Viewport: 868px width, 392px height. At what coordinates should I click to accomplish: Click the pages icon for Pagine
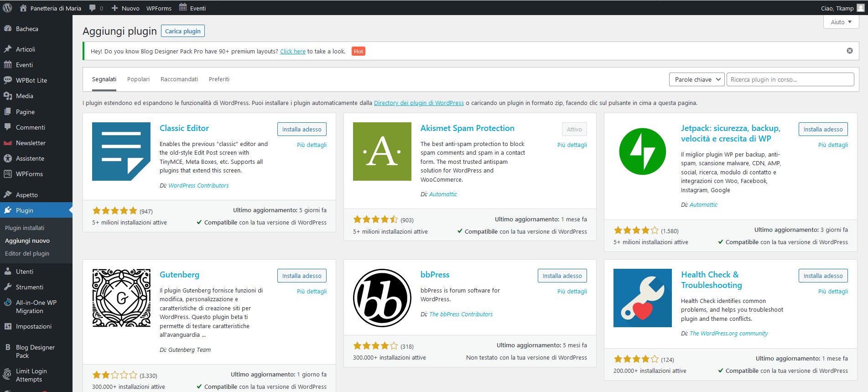8,112
